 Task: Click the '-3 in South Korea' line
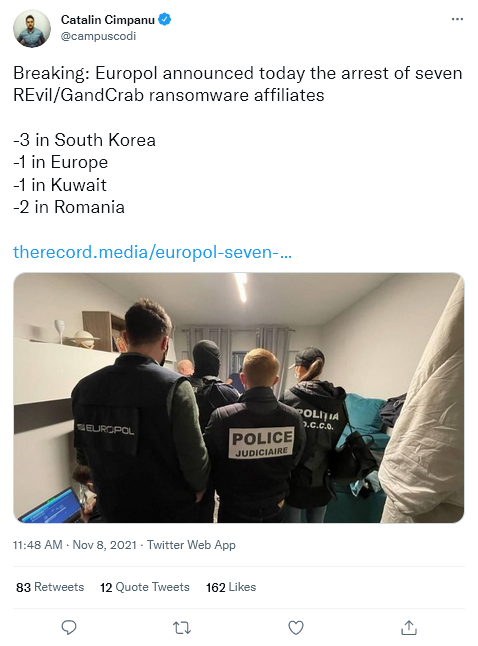point(84,140)
